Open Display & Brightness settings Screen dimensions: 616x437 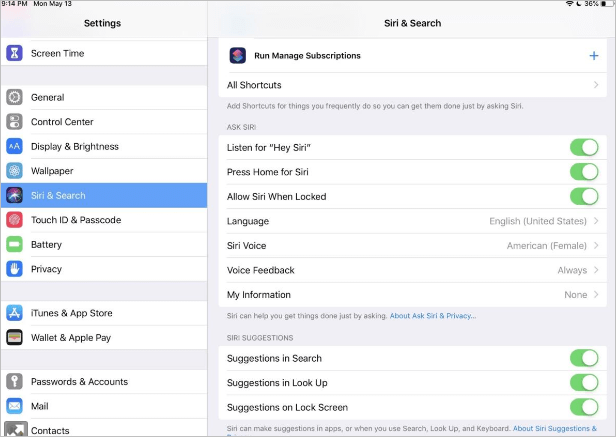[x=104, y=146]
